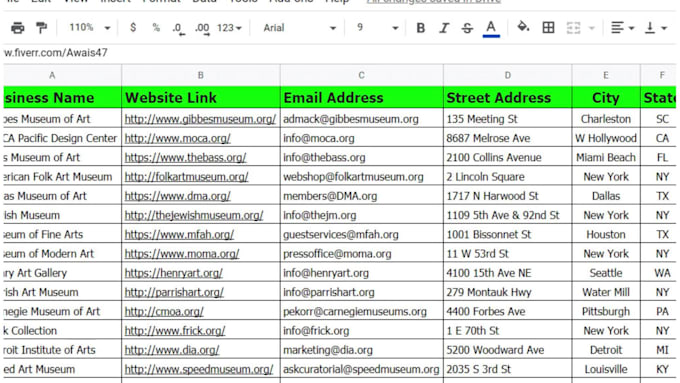Image resolution: width=680 pixels, height=383 pixels.
Task: Click the Street Address header cell
Action: (507, 98)
